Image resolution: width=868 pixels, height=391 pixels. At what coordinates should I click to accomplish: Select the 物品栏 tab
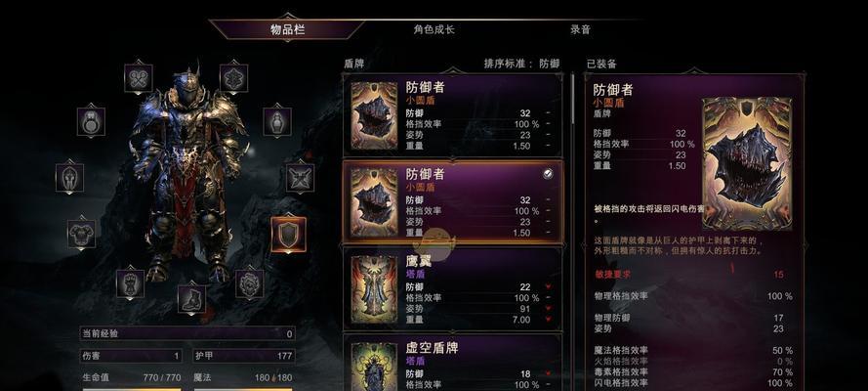coord(287,30)
